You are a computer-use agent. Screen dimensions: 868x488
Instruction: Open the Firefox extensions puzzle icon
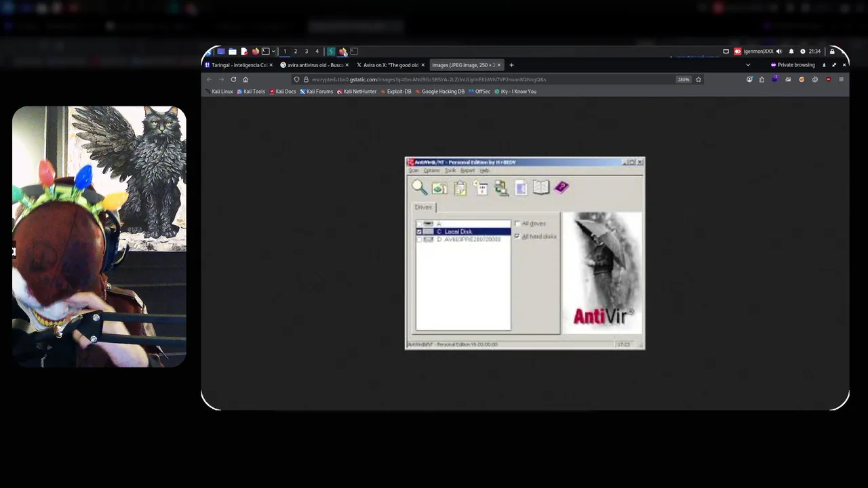click(x=762, y=79)
